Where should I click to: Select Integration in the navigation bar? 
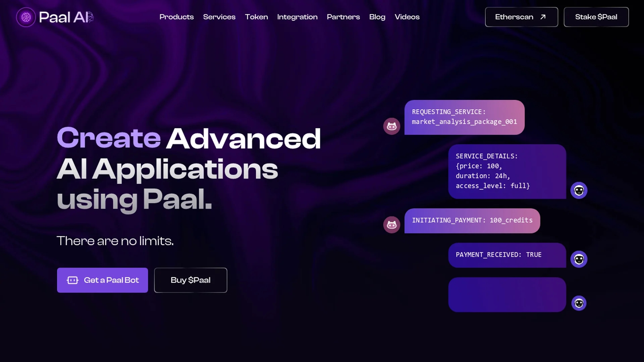pos(297,17)
